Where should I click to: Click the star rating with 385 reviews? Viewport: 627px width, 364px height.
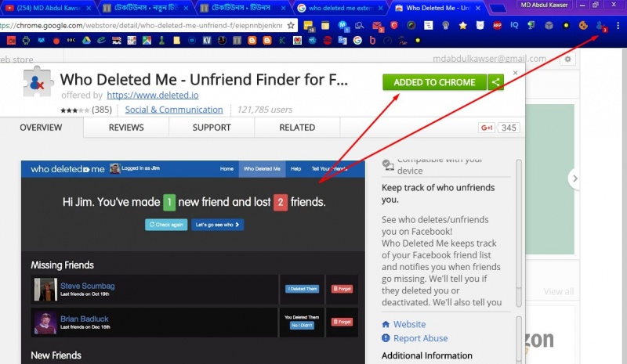86,110
